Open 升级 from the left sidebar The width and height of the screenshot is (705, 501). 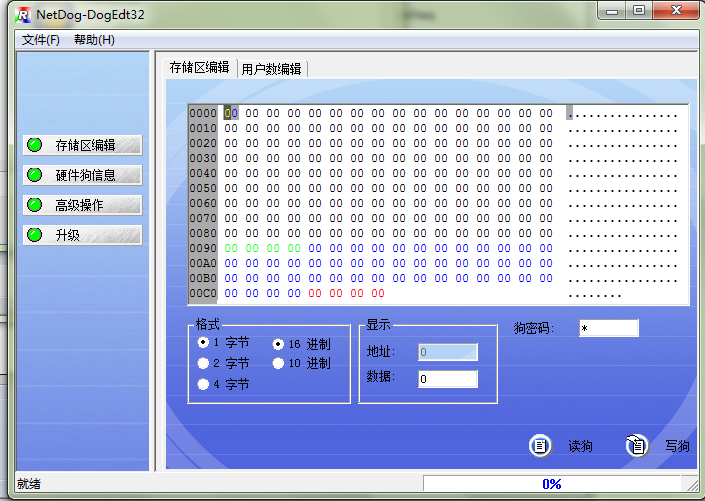[83, 235]
